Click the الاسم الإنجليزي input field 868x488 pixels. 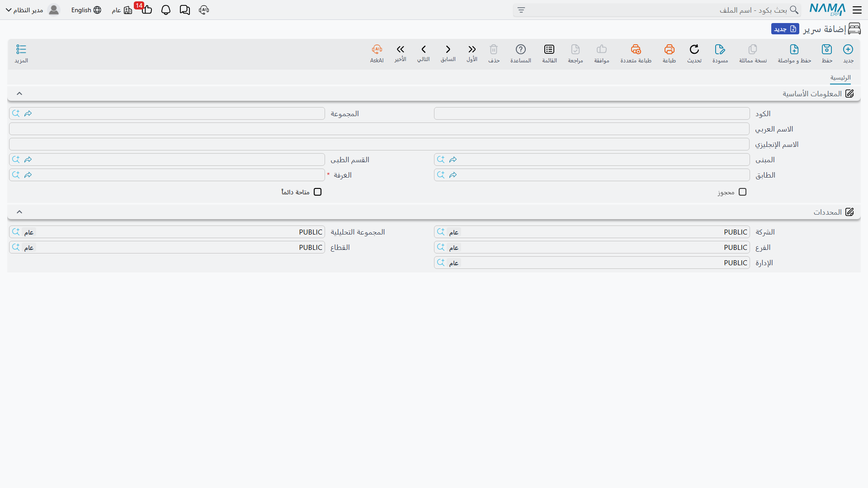[x=379, y=144]
